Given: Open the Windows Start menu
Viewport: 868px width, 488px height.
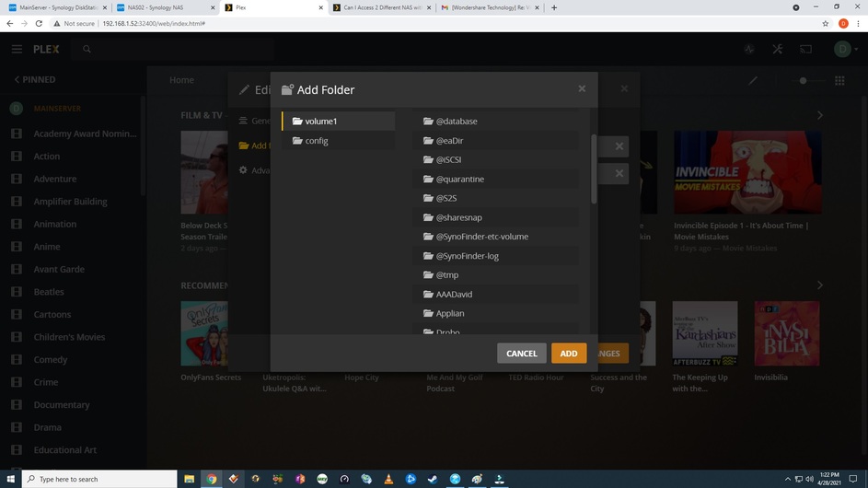Looking at the screenshot, I should [10, 479].
